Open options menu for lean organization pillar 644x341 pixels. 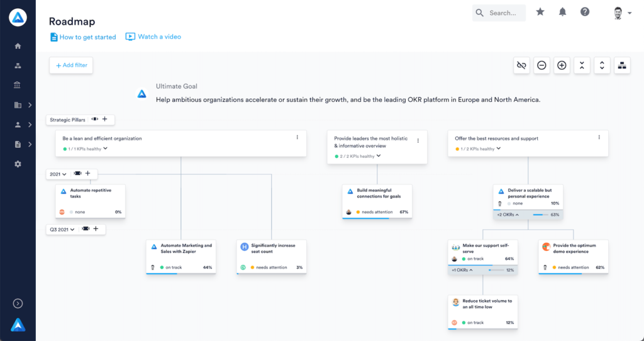coord(297,138)
